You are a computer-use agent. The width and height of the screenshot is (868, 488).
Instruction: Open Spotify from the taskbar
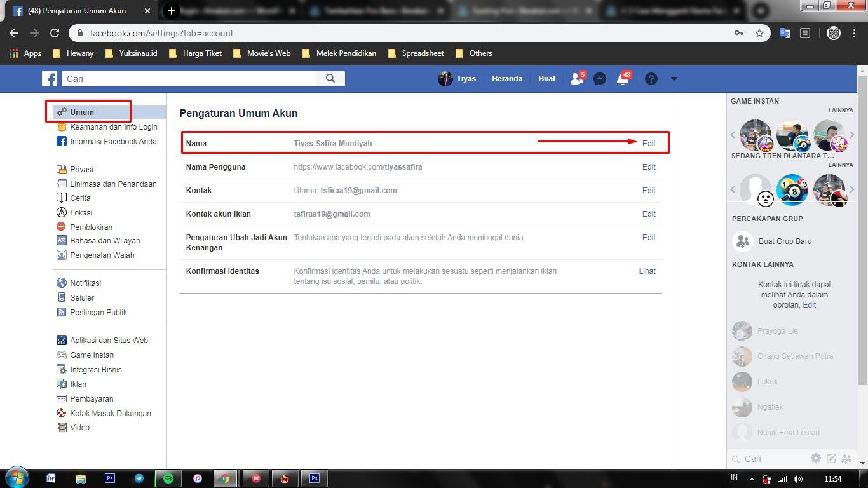tap(168, 478)
